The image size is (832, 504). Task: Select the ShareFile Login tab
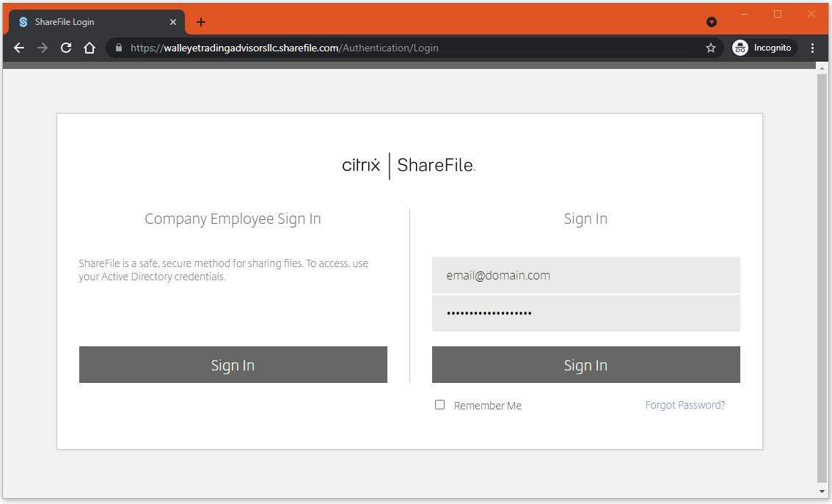[x=97, y=22]
